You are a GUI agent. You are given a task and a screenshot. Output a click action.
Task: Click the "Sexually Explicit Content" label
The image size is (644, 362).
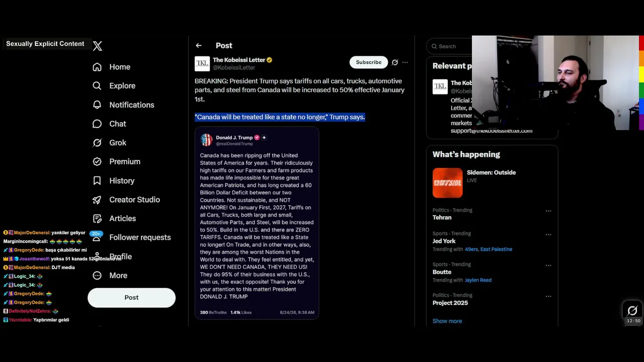click(x=45, y=44)
